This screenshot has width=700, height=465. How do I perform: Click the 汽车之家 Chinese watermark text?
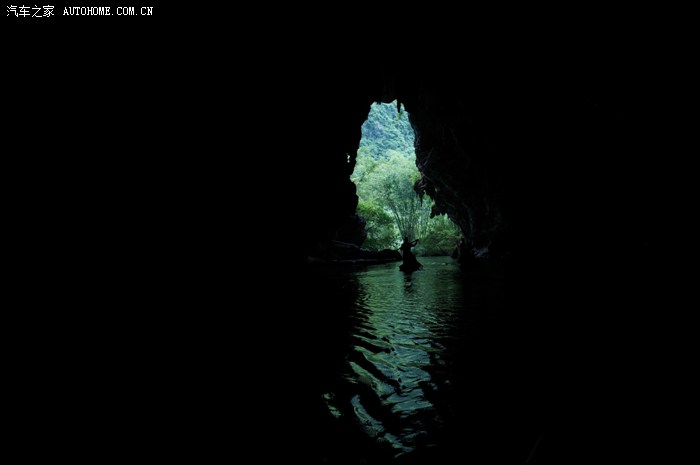click(x=30, y=11)
